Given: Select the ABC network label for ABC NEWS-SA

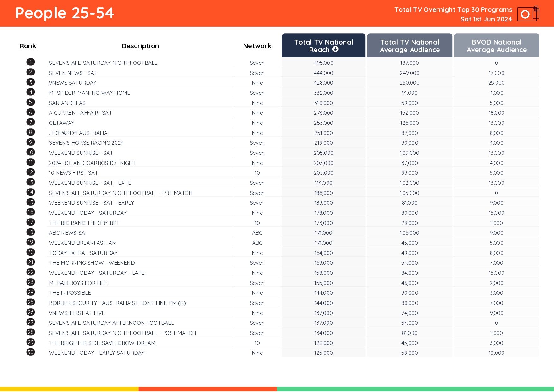Looking at the screenshot, I should 257,232.
